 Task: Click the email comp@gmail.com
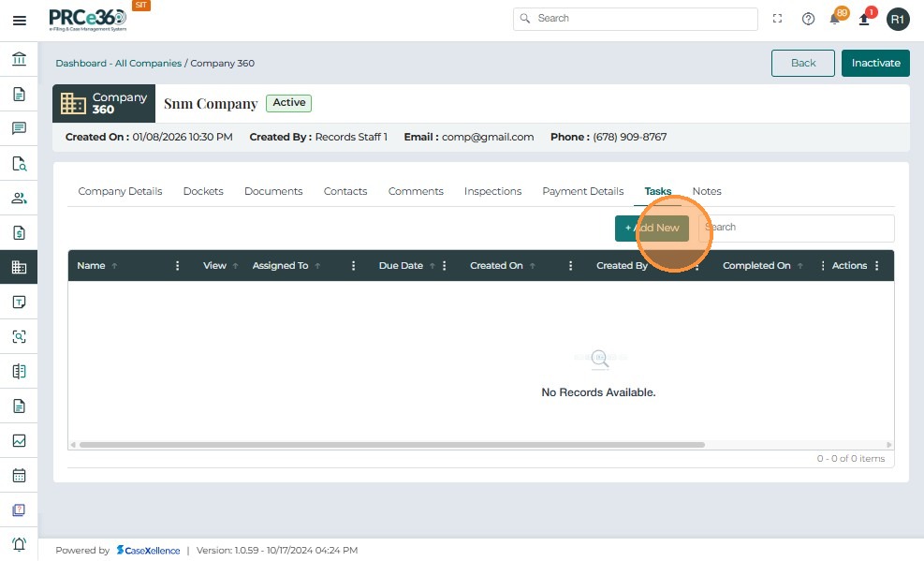[x=488, y=137]
